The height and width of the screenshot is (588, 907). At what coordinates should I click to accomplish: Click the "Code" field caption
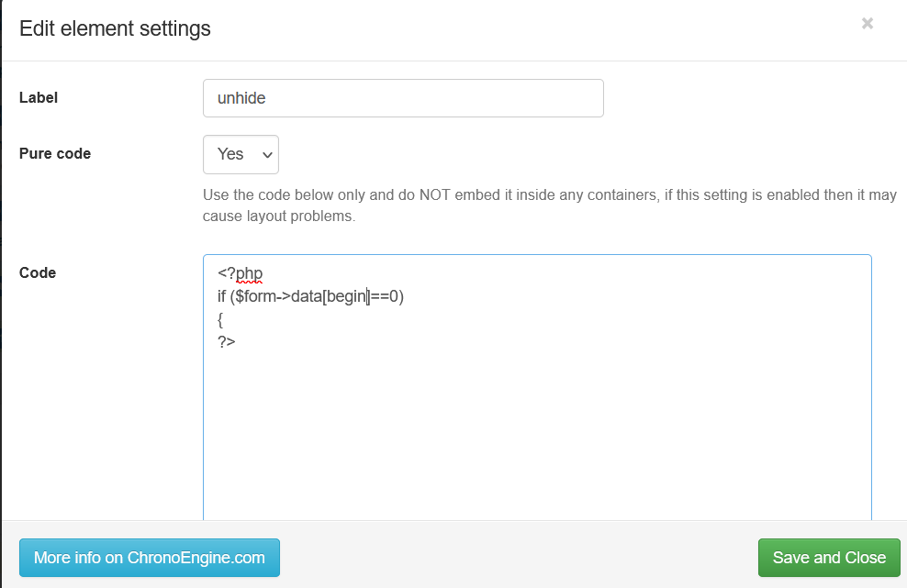(x=38, y=273)
